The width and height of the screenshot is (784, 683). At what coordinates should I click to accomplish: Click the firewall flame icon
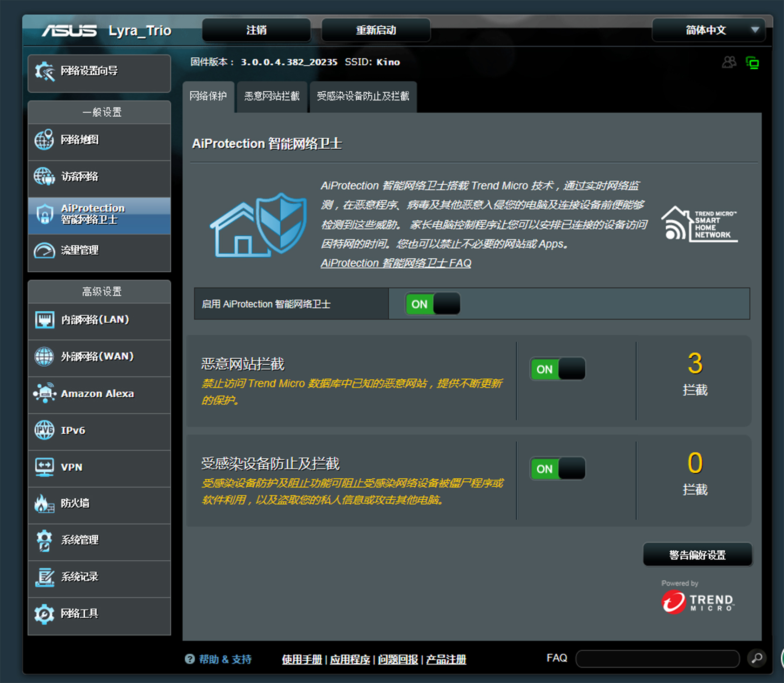tap(44, 503)
